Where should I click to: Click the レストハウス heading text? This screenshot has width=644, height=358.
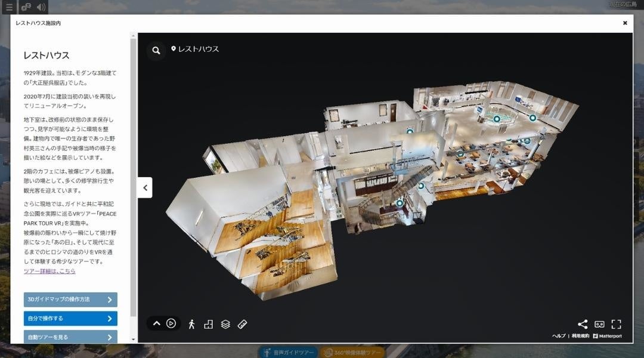pyautogui.click(x=47, y=55)
